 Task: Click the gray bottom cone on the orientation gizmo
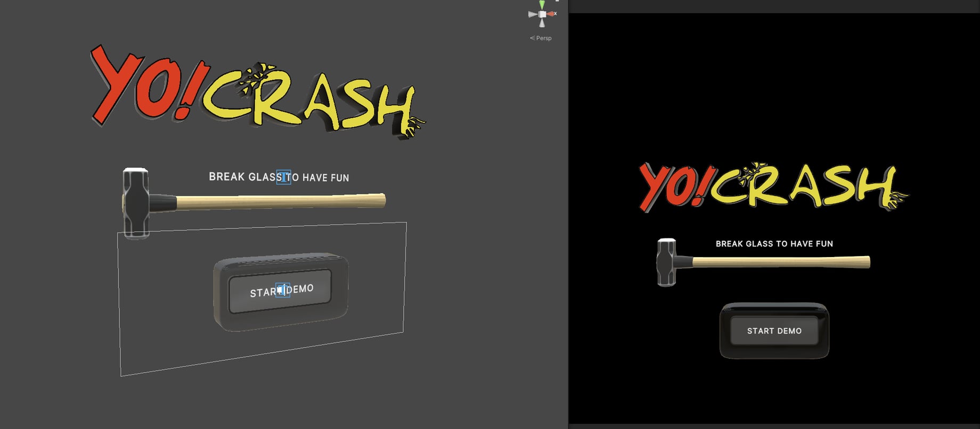(542, 23)
